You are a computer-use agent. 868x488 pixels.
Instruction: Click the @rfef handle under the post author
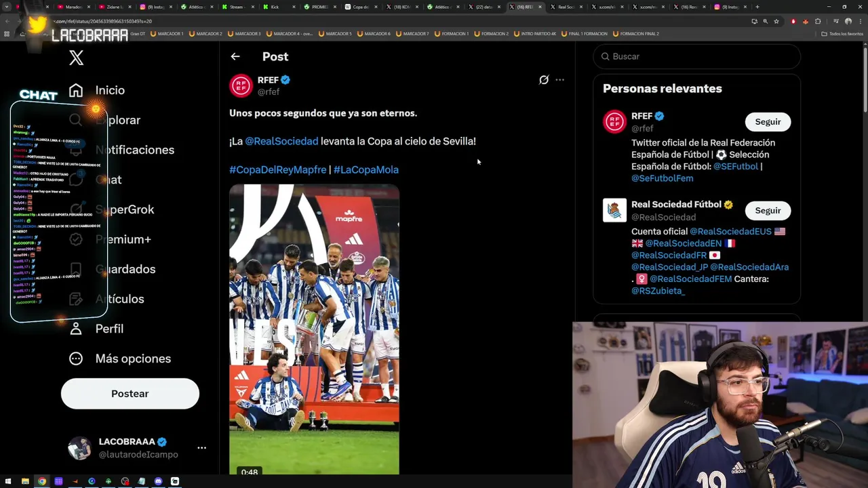pyautogui.click(x=269, y=92)
